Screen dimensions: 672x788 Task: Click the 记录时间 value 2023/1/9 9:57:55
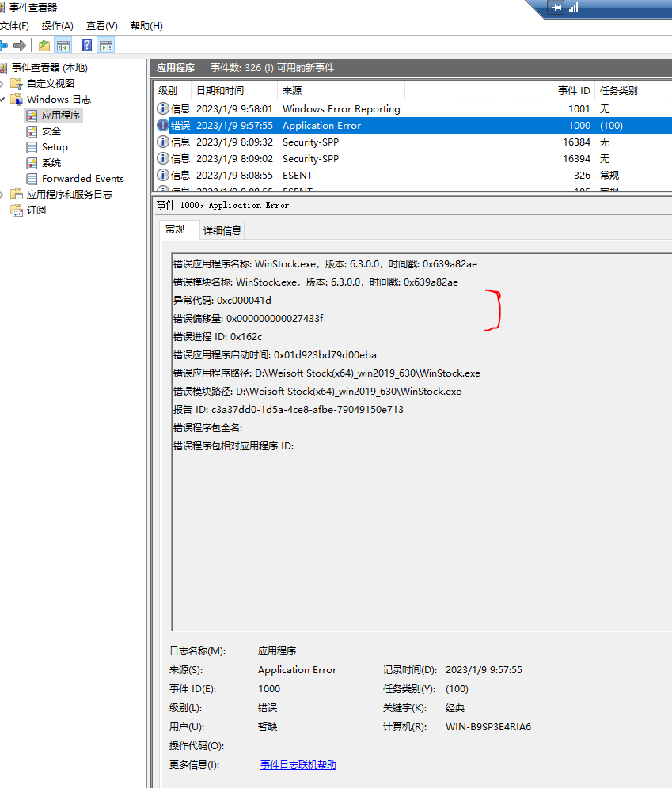click(484, 670)
